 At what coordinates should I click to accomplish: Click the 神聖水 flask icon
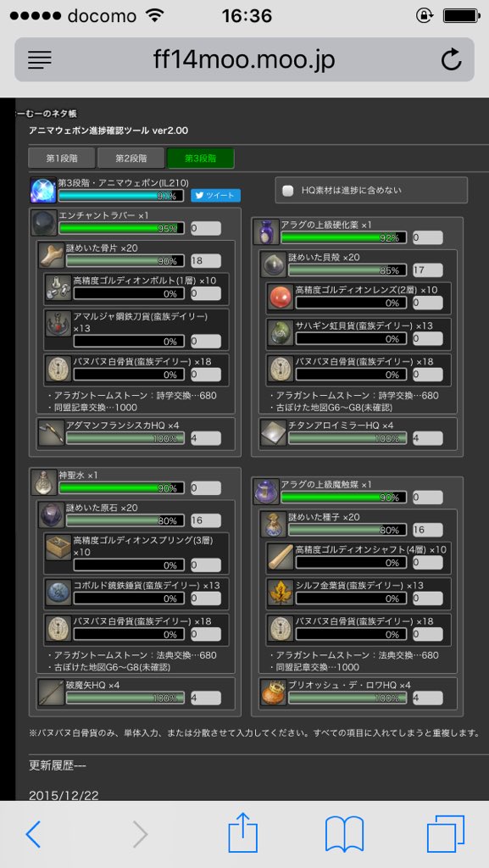(x=44, y=482)
